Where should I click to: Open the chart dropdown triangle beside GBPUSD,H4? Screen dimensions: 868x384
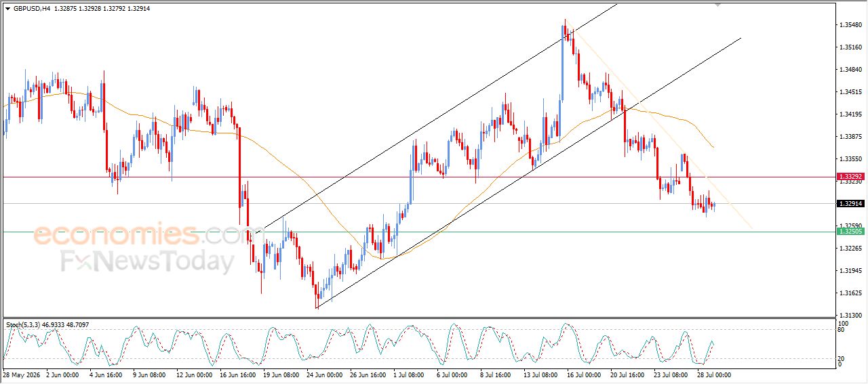7,9
